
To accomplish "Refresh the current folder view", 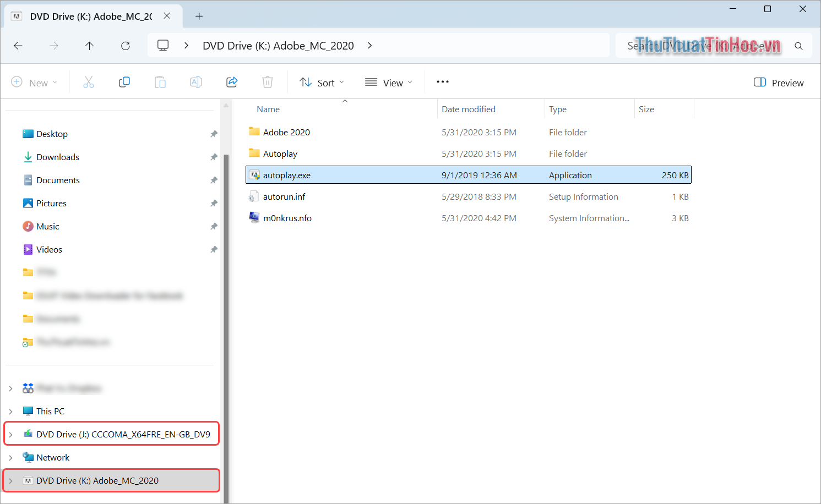I will pyautogui.click(x=126, y=46).
